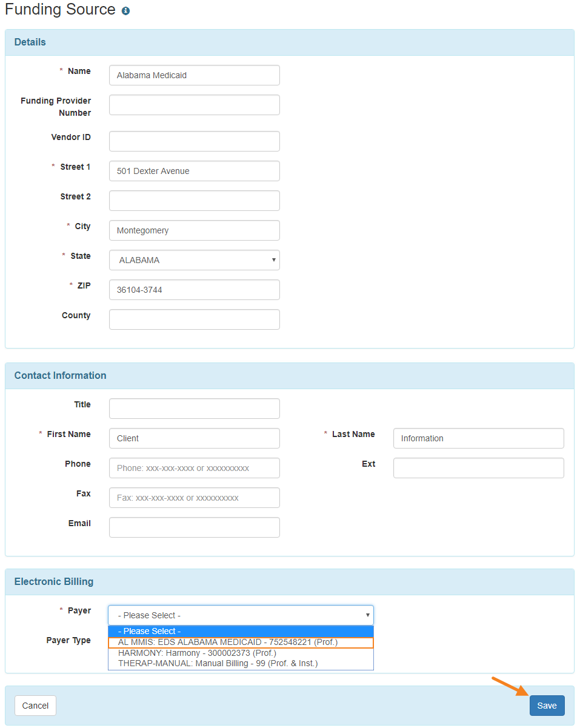Viewport: 580px width, 728px height.
Task: Click the Phone number input
Action: [x=194, y=468]
